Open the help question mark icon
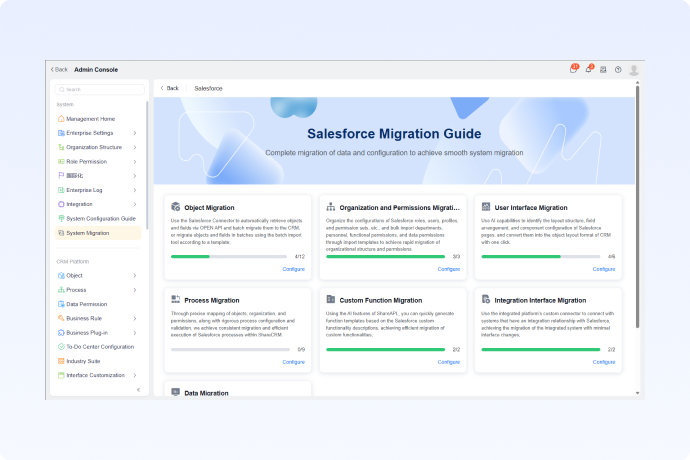Viewport: 690px width, 460px height. pyautogui.click(x=618, y=70)
